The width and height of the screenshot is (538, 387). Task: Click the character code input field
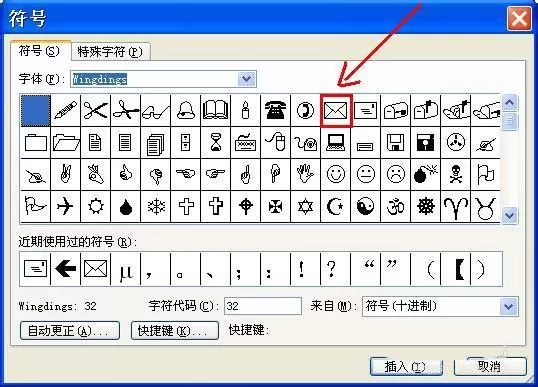(x=263, y=306)
